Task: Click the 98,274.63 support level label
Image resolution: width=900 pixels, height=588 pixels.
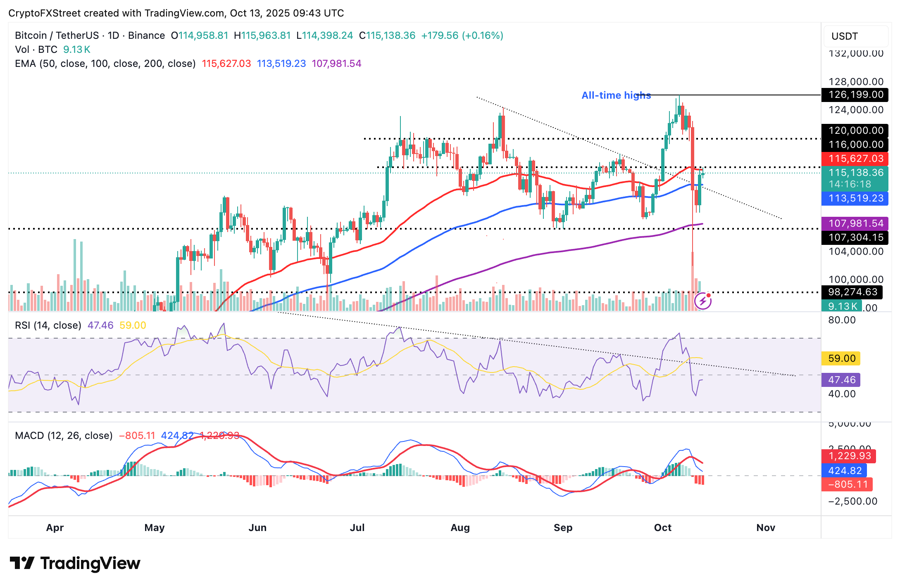Action: coord(852,292)
